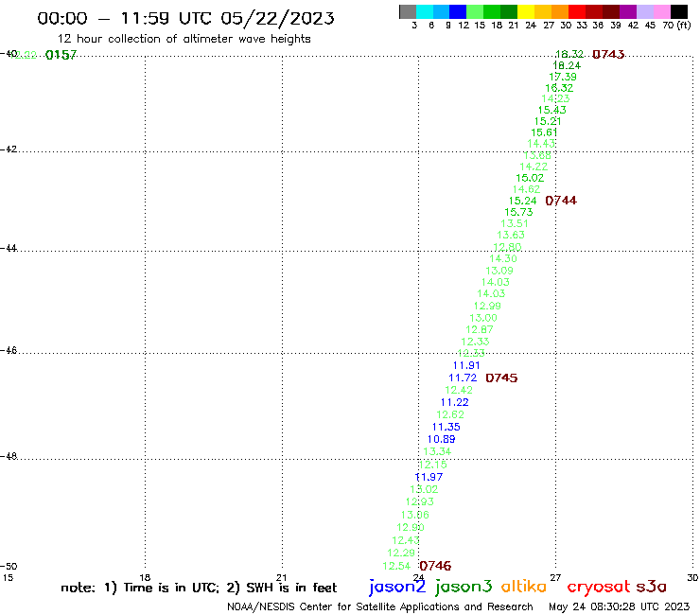Click the wave height value 12.87
The image size is (700, 615).
click(x=480, y=329)
